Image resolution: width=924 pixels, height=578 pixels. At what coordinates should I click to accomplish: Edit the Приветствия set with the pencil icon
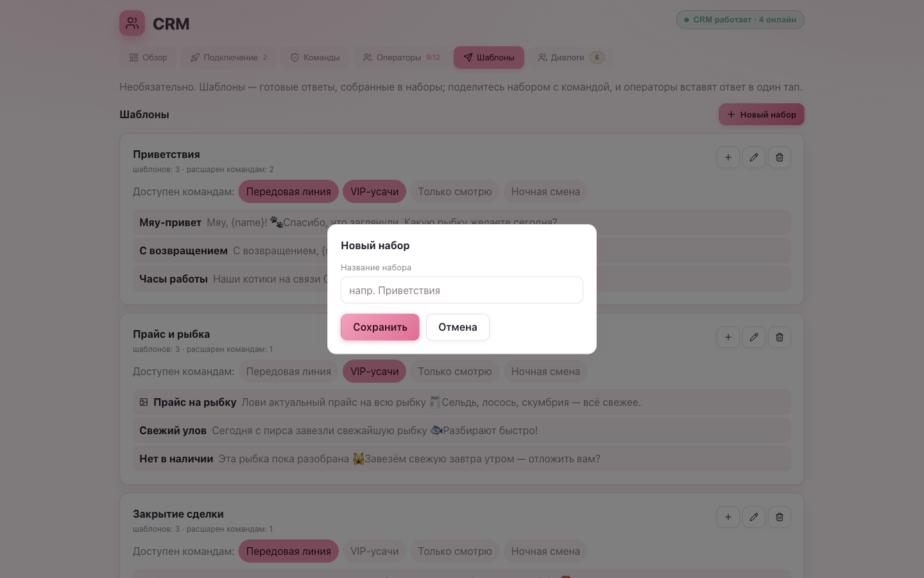point(754,157)
